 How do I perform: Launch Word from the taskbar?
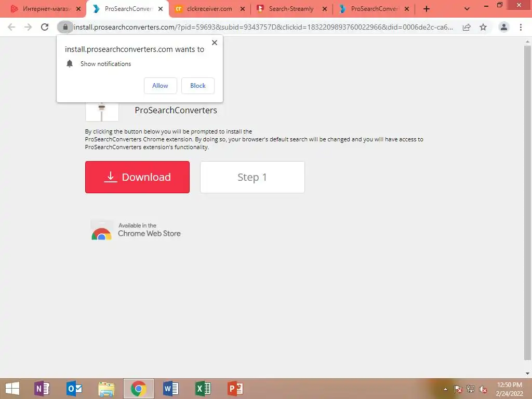pos(170,389)
